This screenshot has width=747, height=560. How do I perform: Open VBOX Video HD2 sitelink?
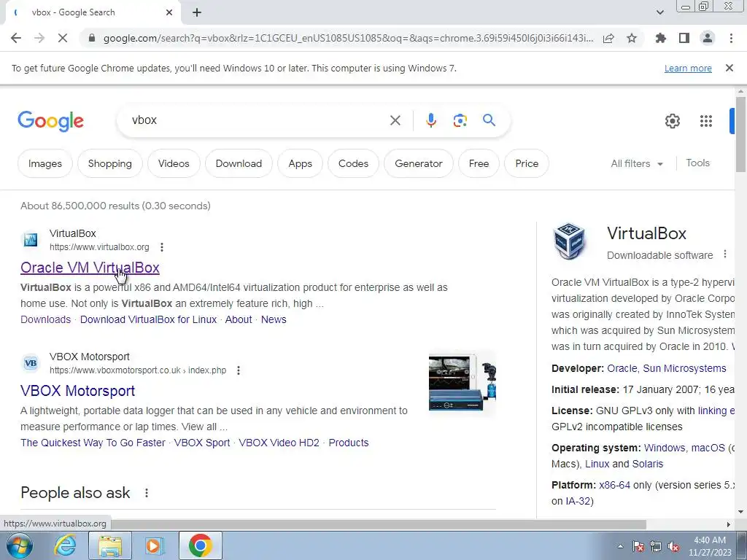[x=279, y=443]
